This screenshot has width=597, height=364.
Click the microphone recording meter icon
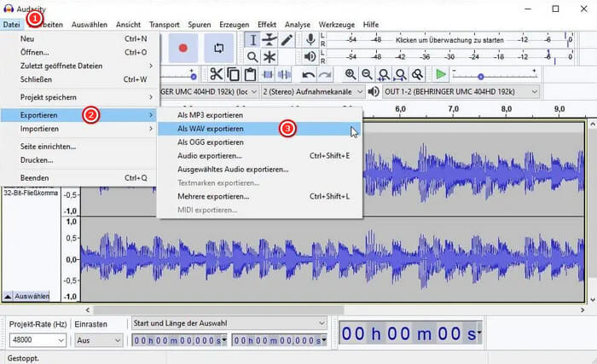tap(310, 39)
